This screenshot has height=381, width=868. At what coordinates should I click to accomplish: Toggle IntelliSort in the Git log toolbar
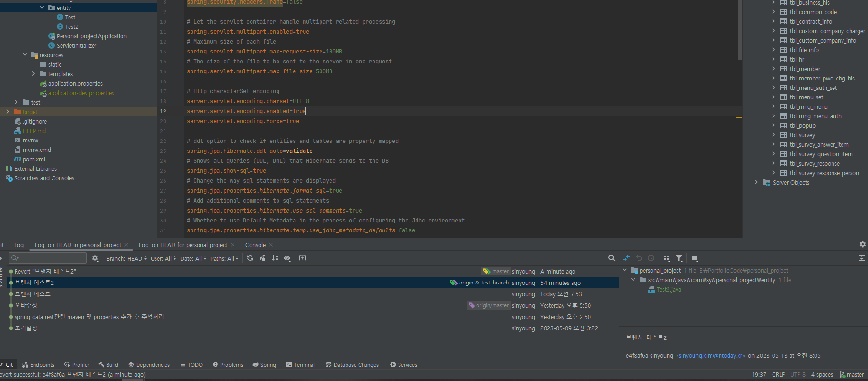[275, 258]
